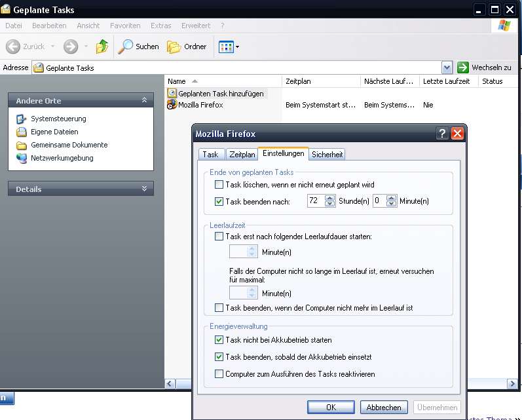Open the forward history dropdown arrow
Screen dimensions: 522x420
(86, 47)
